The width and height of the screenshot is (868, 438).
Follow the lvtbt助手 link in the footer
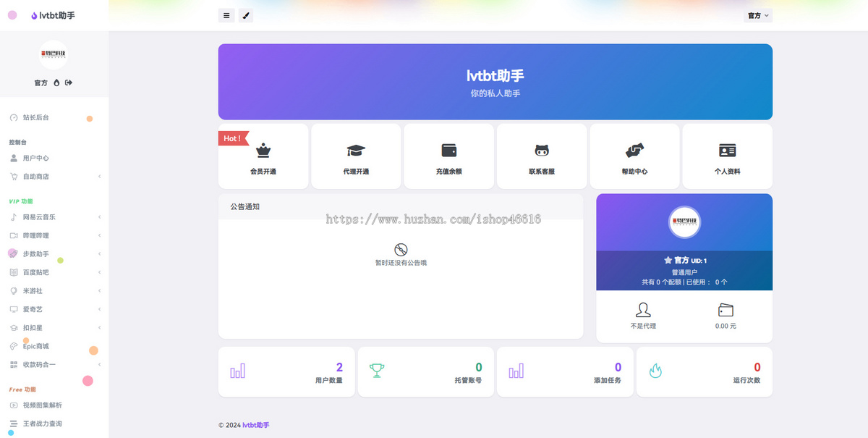[x=256, y=425]
